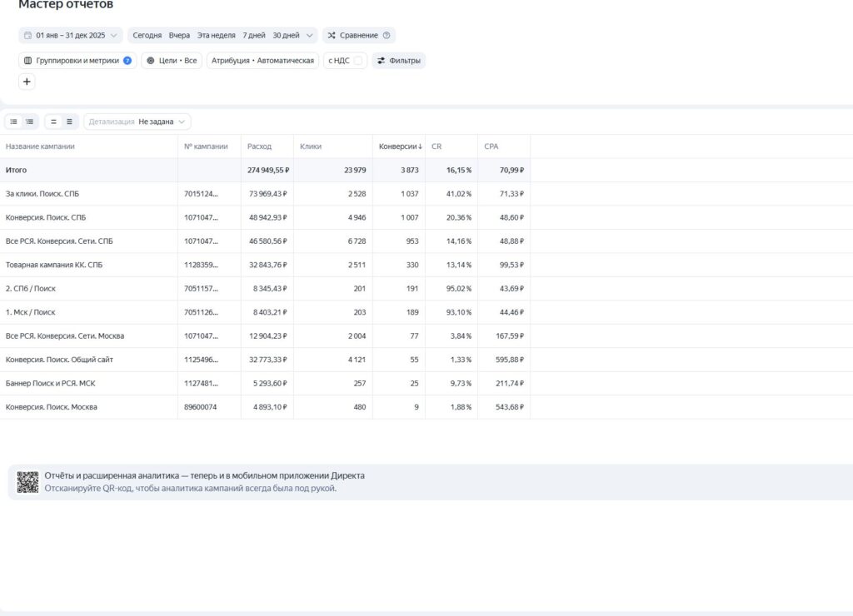
Task: Open the date range picker calendar
Action: [71, 35]
